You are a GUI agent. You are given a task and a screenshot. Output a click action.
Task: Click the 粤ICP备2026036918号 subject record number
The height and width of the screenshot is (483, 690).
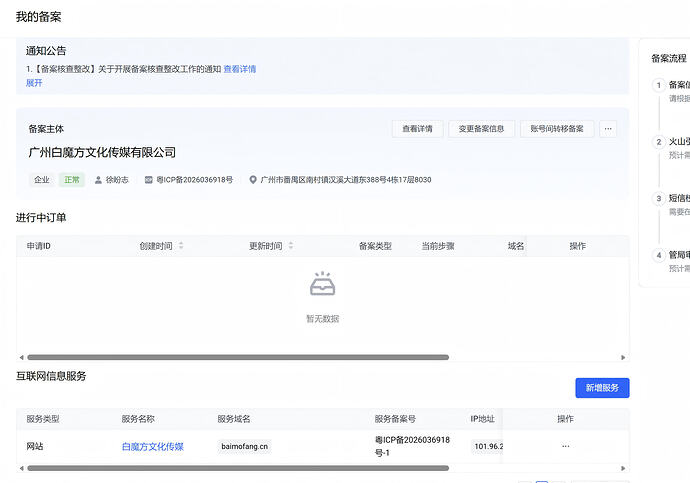coord(195,179)
